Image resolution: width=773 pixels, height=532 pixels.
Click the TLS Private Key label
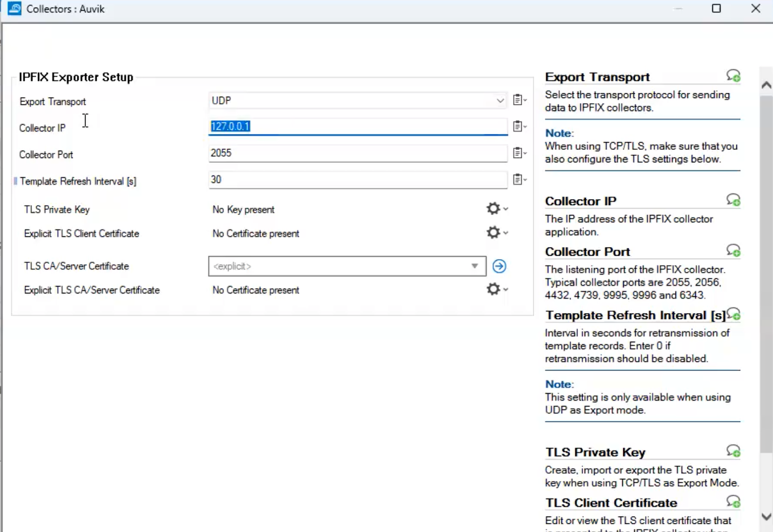tap(57, 209)
